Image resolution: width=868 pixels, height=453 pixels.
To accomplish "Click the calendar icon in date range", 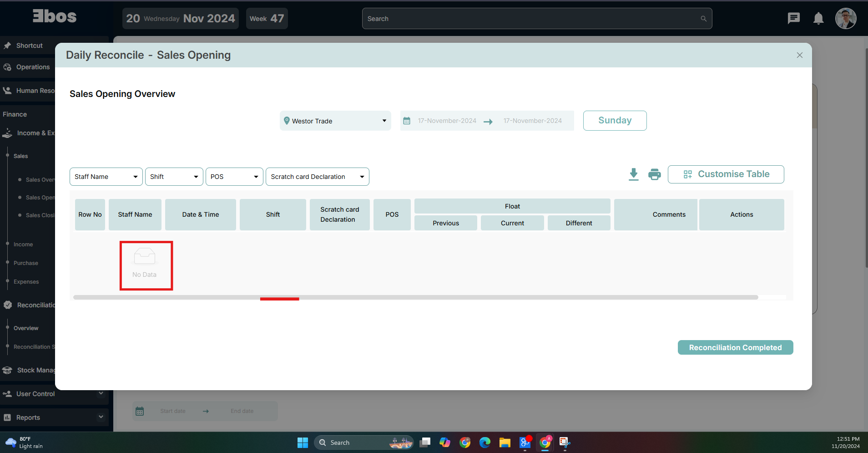I will (407, 121).
